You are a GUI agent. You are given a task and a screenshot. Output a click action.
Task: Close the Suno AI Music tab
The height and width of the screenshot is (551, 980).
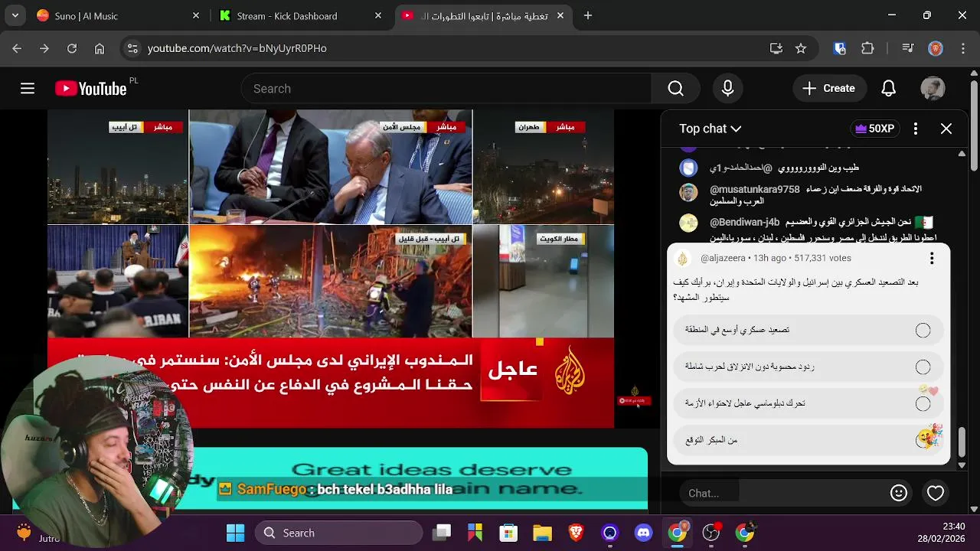tap(196, 15)
